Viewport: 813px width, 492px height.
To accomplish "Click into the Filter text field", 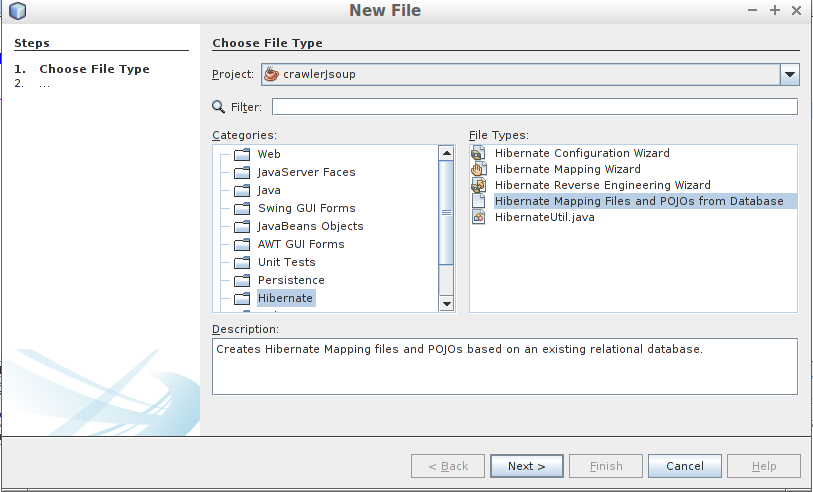I will coord(535,107).
